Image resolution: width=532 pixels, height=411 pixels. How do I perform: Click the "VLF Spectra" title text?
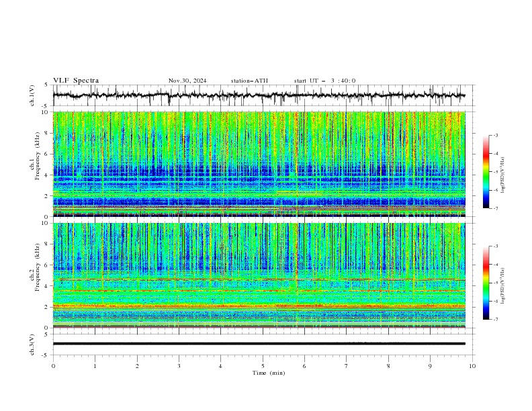point(76,81)
